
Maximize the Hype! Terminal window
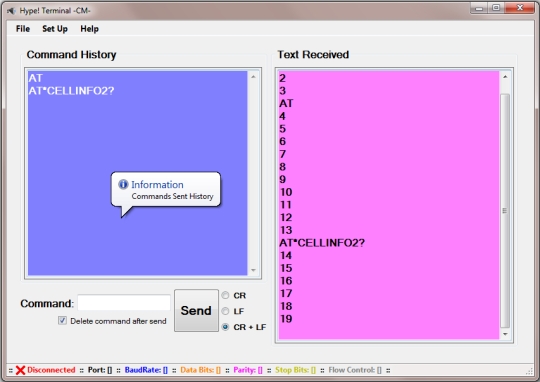pyautogui.click(x=496, y=8)
